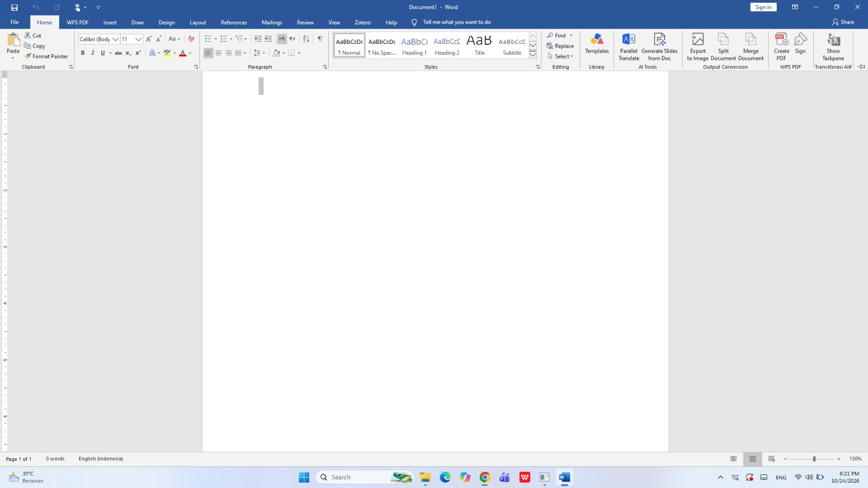868x488 pixels.
Task: Click Merge Document icon
Action: tap(751, 47)
